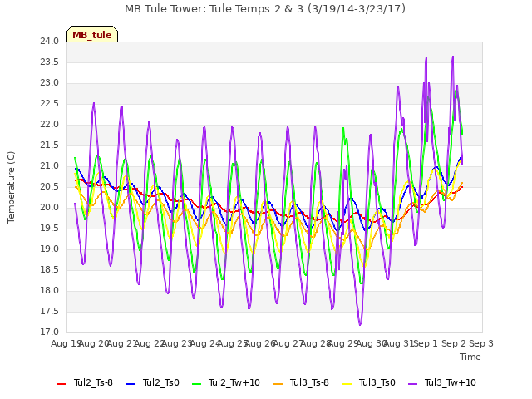This screenshot has height=399, width=532.
Task: Click the 18.5 y-axis tick label
Action: (50, 269)
